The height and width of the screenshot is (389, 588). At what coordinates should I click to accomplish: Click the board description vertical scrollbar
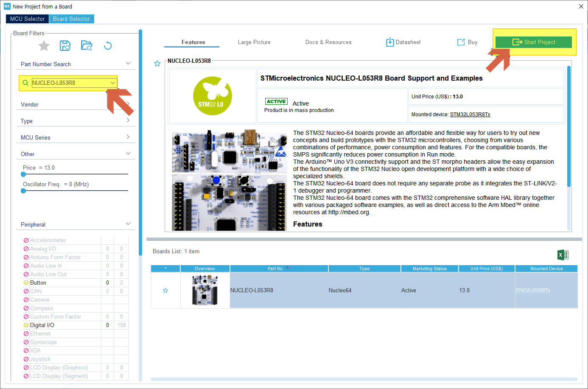pos(569,126)
